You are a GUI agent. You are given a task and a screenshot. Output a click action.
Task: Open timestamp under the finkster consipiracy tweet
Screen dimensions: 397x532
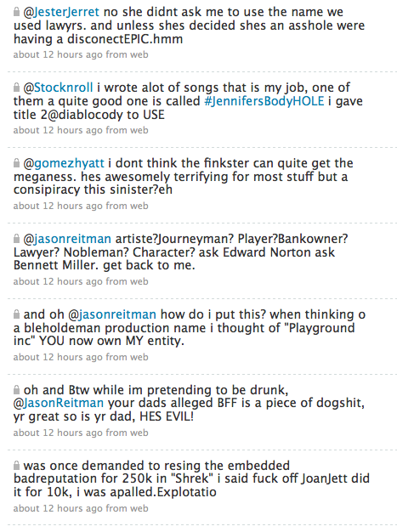pos(81,206)
